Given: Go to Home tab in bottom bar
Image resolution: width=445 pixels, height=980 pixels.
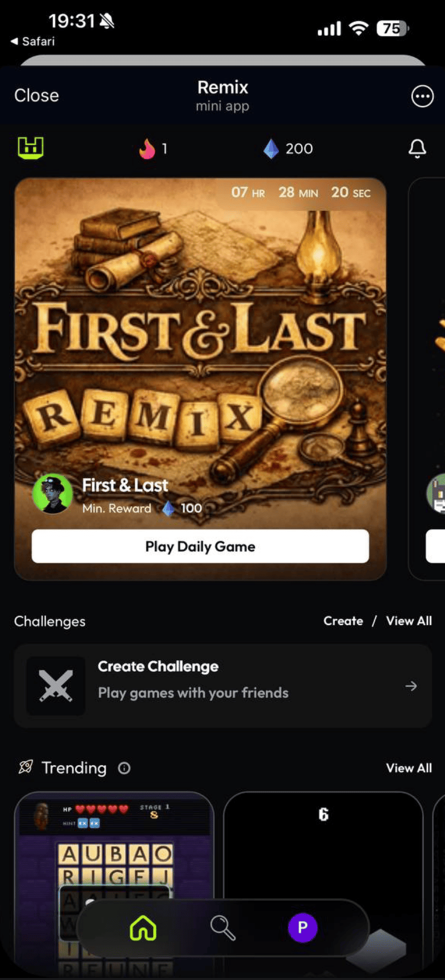Looking at the screenshot, I should (x=143, y=928).
